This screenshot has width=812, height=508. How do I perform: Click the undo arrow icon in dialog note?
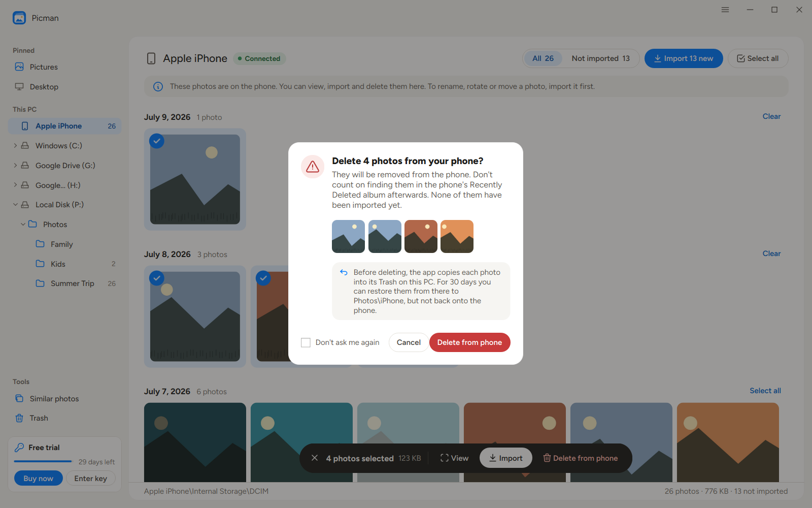[344, 272]
